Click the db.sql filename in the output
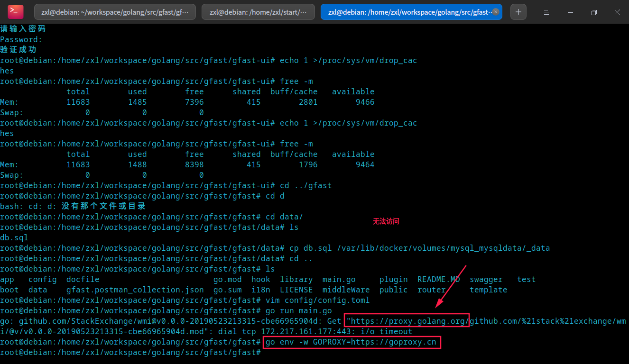 [14, 237]
